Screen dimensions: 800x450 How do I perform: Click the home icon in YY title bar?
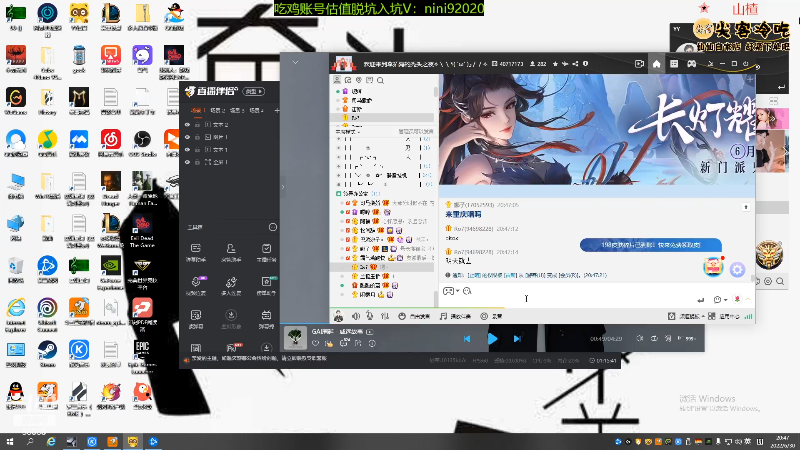tap(656, 64)
